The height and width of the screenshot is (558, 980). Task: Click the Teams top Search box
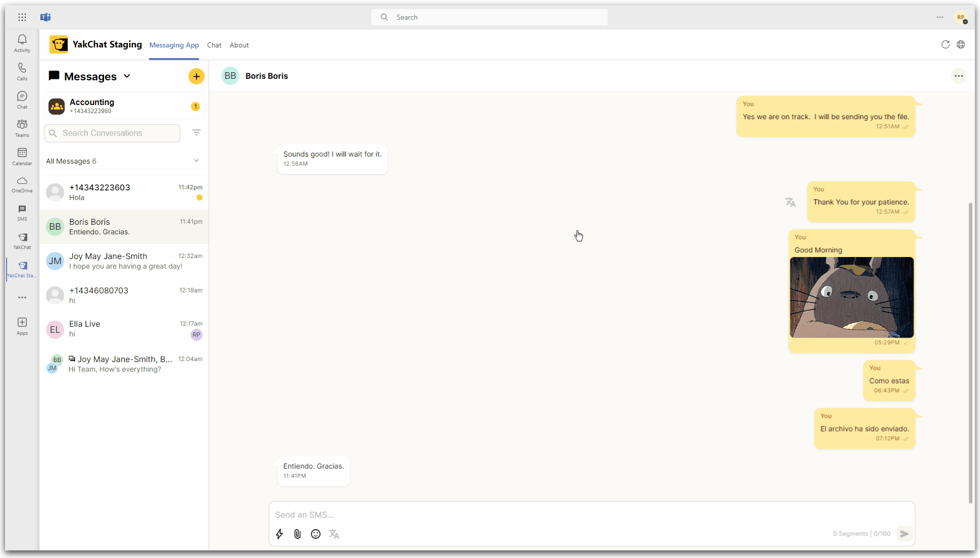click(489, 17)
